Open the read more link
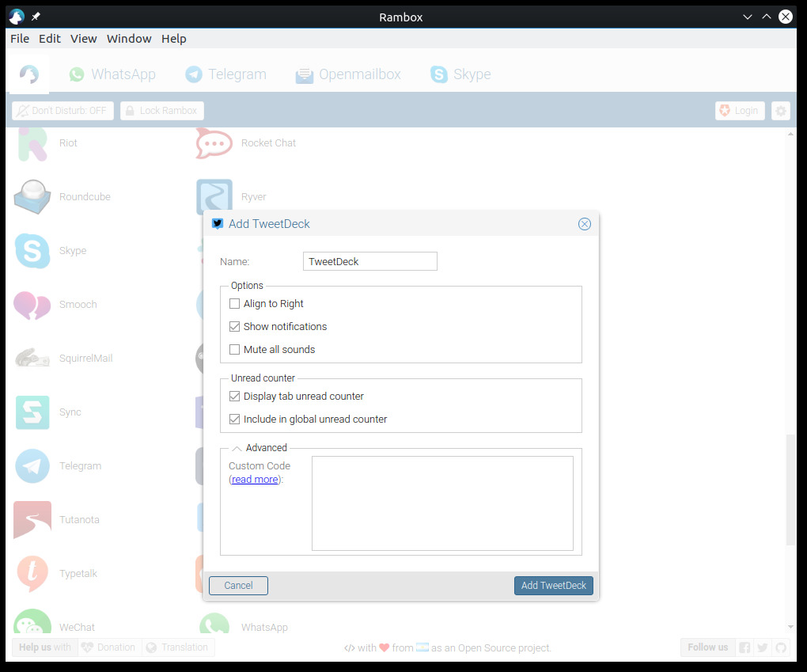The image size is (807, 672). 255,480
